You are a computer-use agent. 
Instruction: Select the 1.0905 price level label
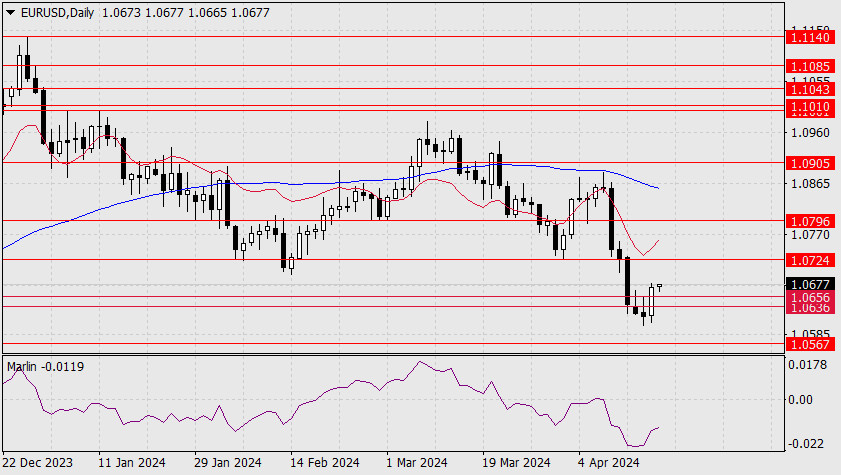[x=810, y=163]
